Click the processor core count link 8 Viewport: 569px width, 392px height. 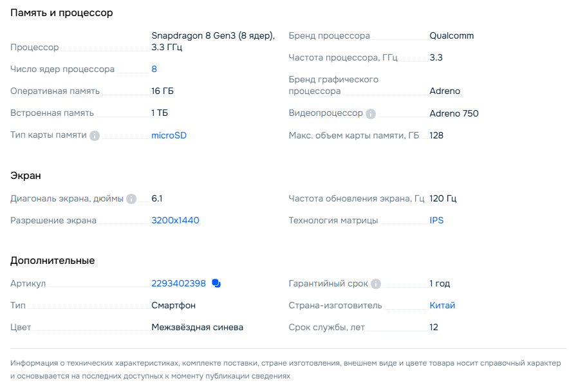[x=154, y=69]
